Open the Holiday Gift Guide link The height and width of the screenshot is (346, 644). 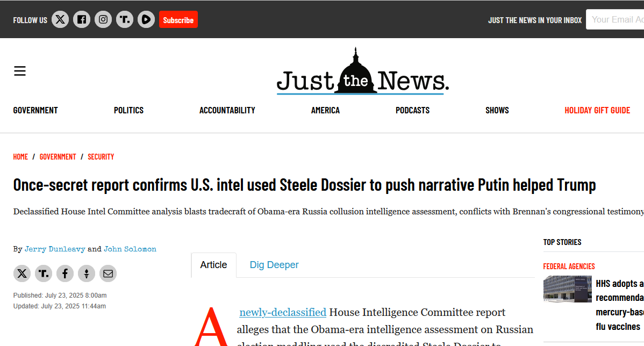click(597, 110)
